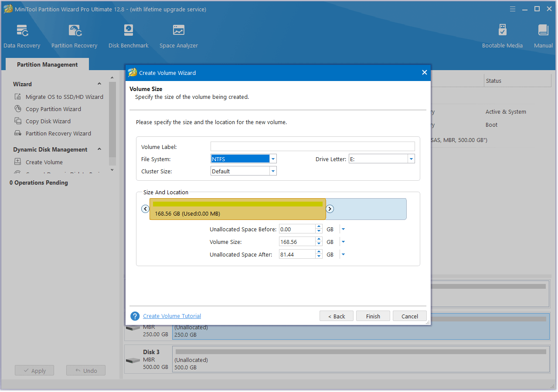Open the Drive Letter dropdown

click(x=411, y=159)
